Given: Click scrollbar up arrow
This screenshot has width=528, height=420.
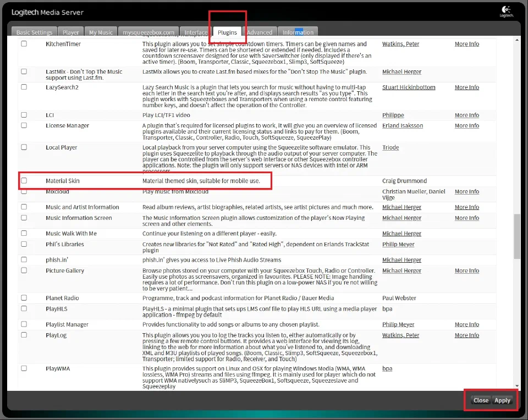Looking at the screenshot, I should pyautogui.click(x=517, y=40).
